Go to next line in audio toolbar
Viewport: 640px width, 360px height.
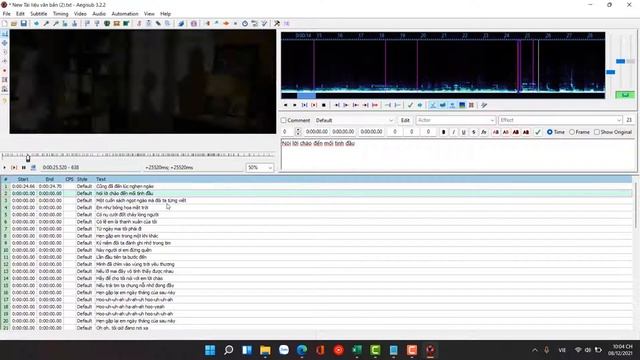pyautogui.click(x=295, y=105)
